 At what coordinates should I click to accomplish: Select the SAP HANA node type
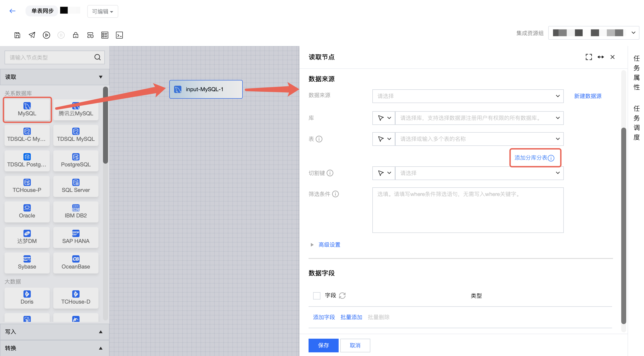coord(76,237)
